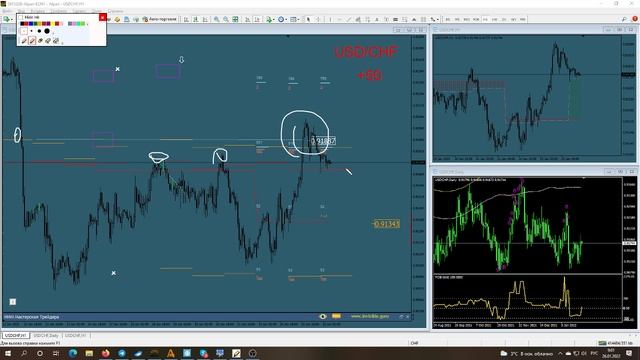Open File Explorer from the taskbar

coord(89,353)
